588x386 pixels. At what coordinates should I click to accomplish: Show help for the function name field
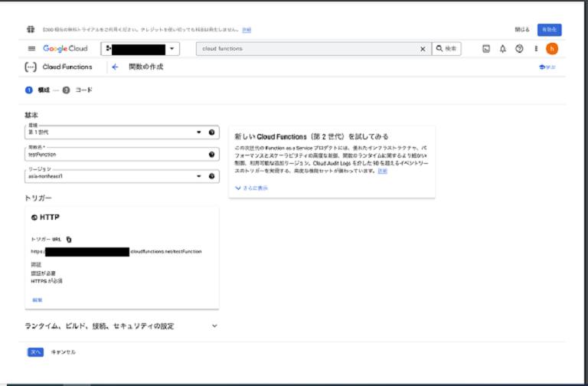pyautogui.click(x=212, y=154)
